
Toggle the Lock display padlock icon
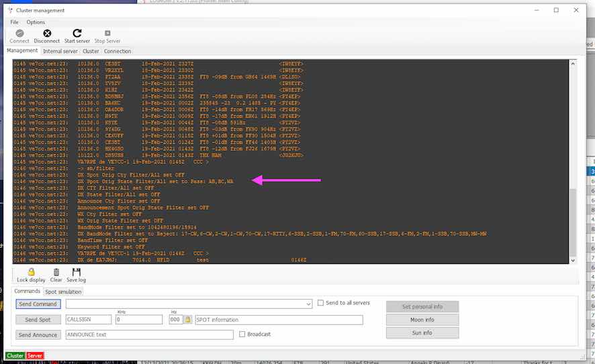(x=31, y=272)
